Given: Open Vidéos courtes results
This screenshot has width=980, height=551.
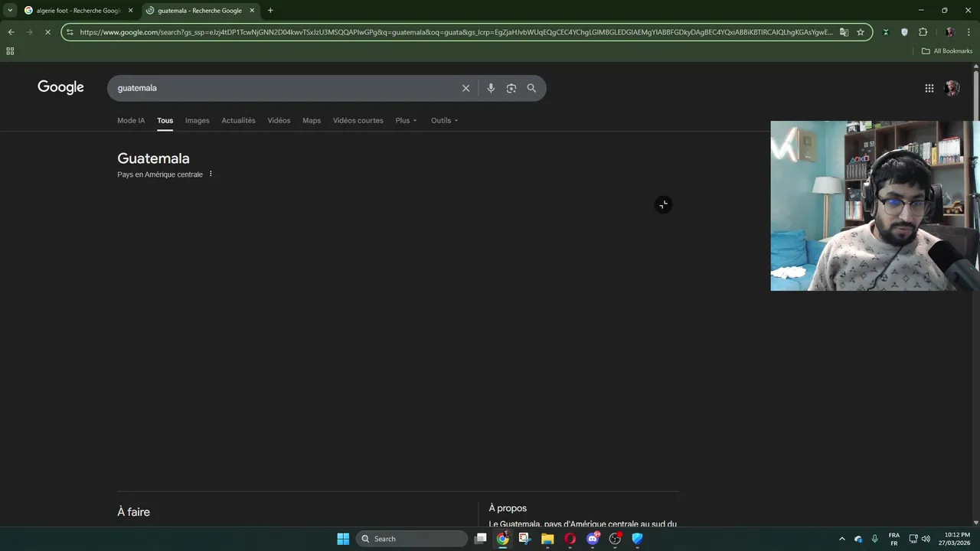Looking at the screenshot, I should click(358, 120).
